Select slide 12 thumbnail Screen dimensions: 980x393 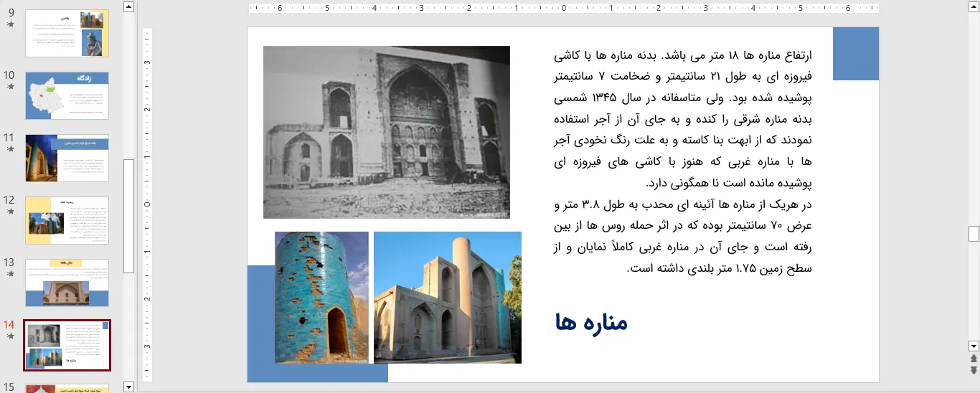67,220
